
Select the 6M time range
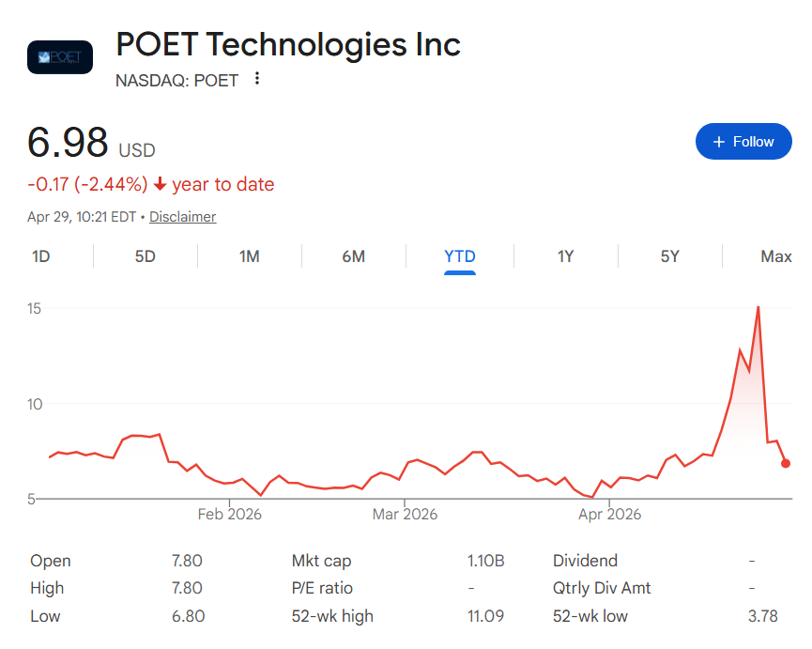354,255
